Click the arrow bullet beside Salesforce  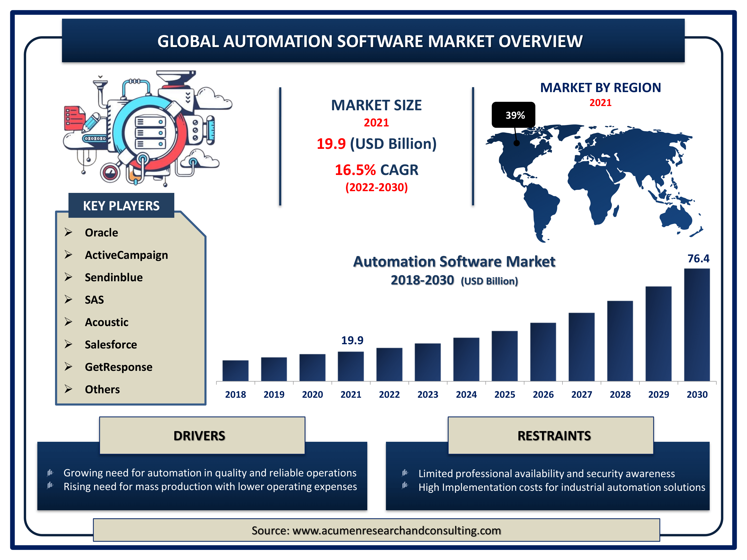coord(68,344)
